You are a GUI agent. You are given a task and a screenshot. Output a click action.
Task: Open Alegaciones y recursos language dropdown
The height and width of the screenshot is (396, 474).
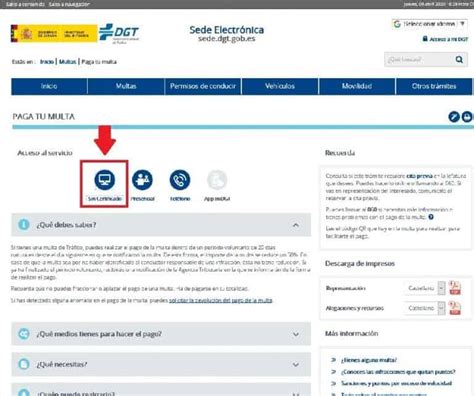pos(425,308)
